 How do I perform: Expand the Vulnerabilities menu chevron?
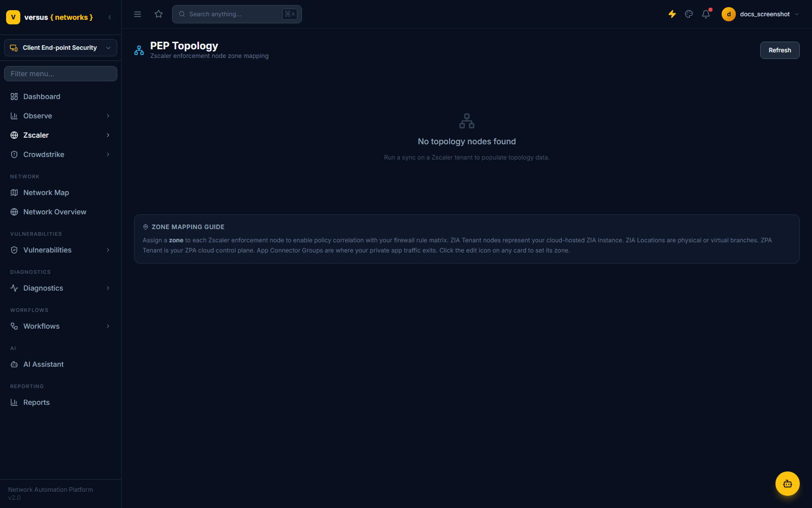108,250
